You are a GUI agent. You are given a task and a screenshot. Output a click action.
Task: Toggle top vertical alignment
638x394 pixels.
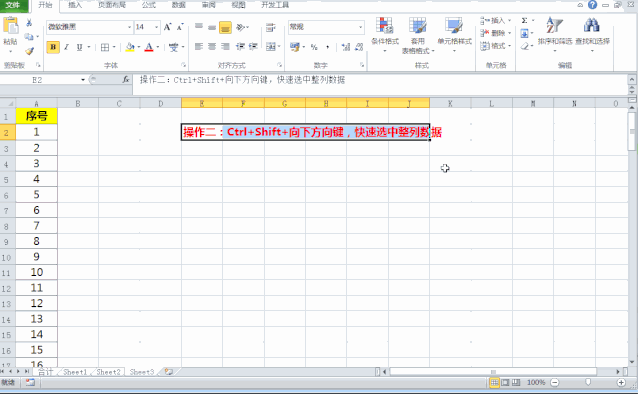(199, 27)
